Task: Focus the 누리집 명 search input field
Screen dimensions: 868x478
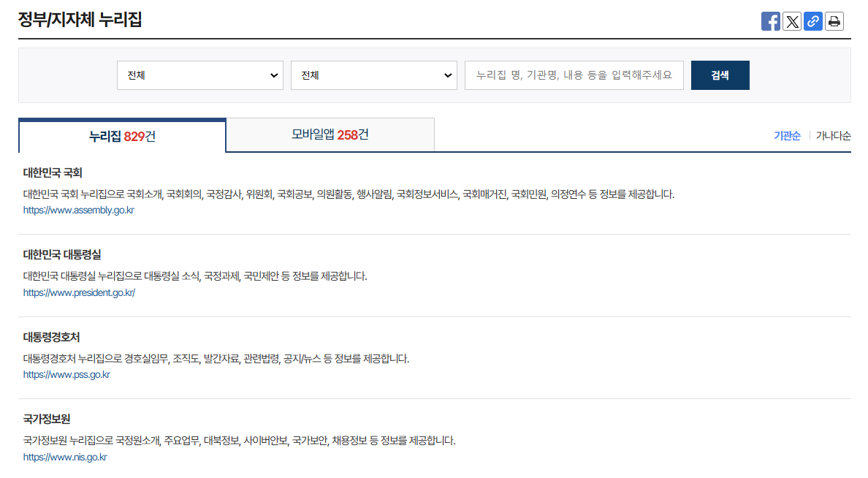Action: [574, 75]
